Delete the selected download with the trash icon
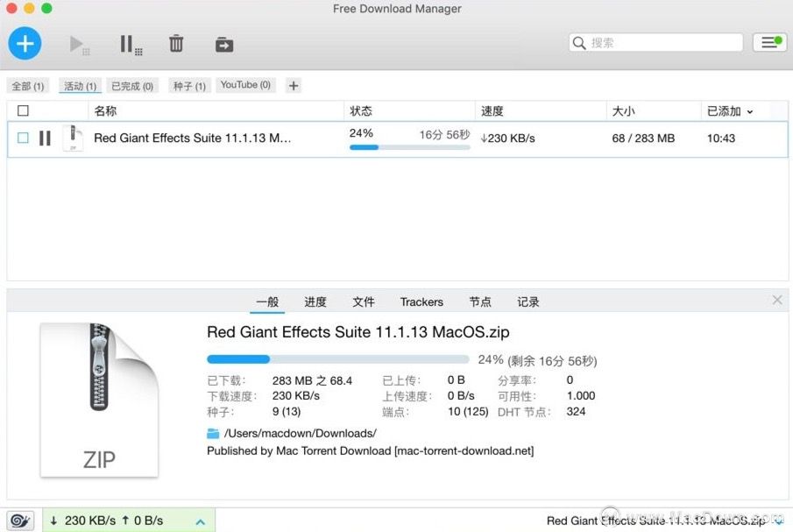This screenshot has width=793, height=532. [x=176, y=44]
